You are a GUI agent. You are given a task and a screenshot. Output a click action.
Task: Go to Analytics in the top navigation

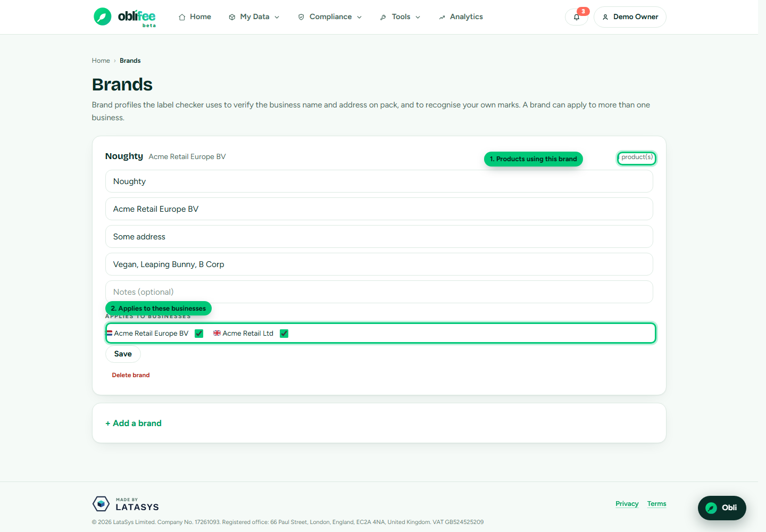click(x=461, y=17)
